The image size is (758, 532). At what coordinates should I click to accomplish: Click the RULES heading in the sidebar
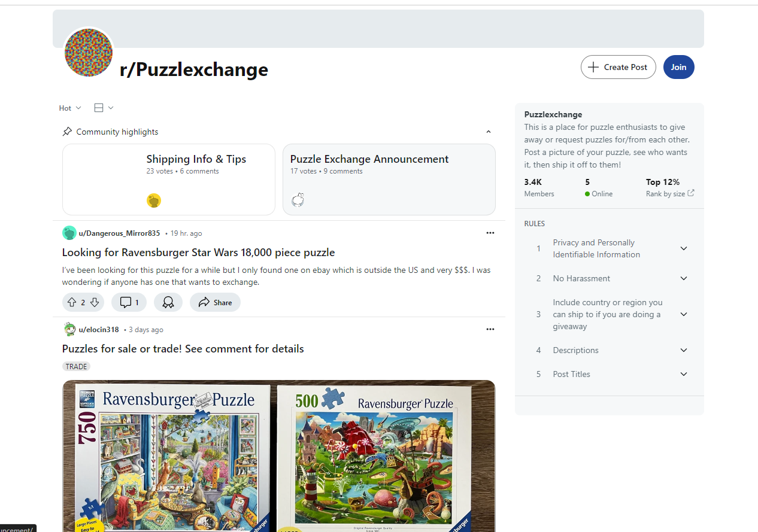(535, 224)
